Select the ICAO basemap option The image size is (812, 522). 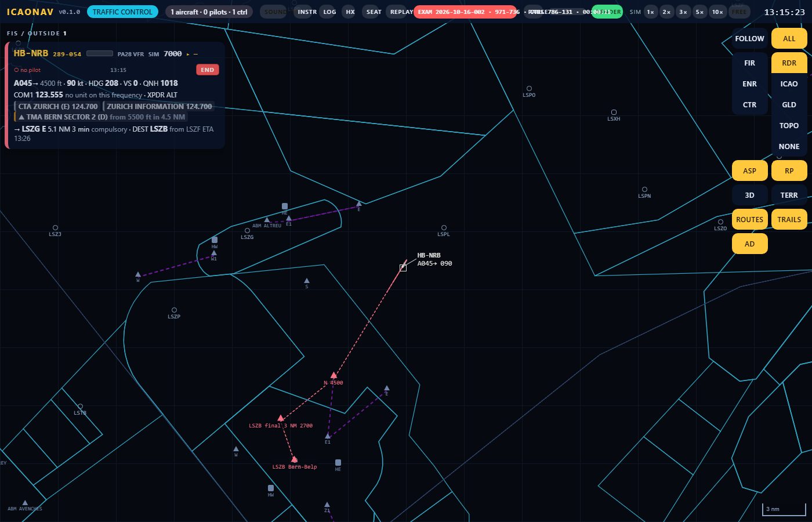789,84
